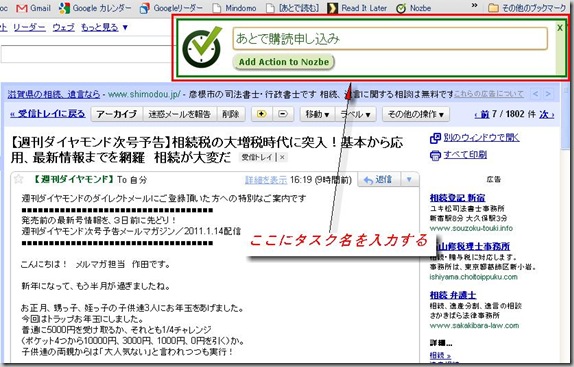Click 迷惑メールを報告 button
Screen dimensions: 574x367
(x=179, y=114)
